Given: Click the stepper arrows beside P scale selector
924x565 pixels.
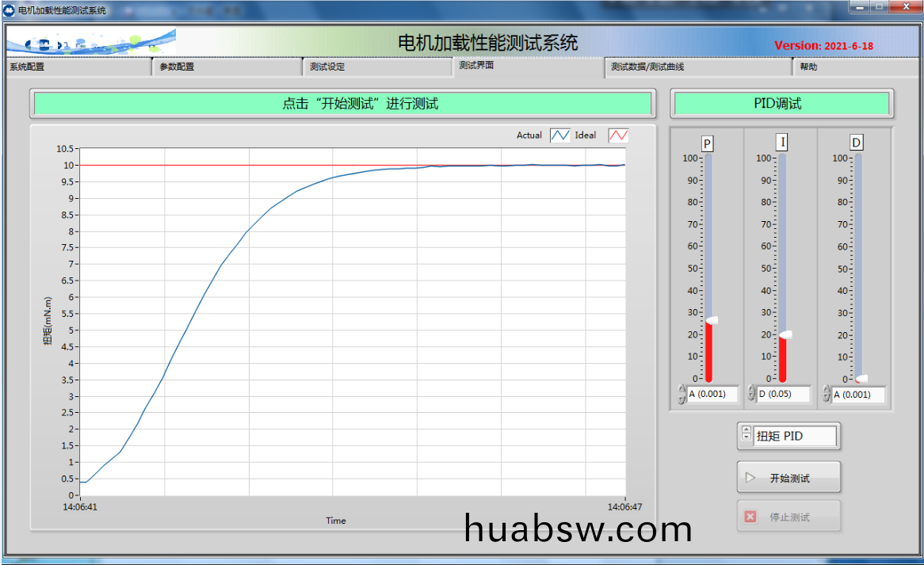Looking at the screenshot, I should click(x=682, y=394).
